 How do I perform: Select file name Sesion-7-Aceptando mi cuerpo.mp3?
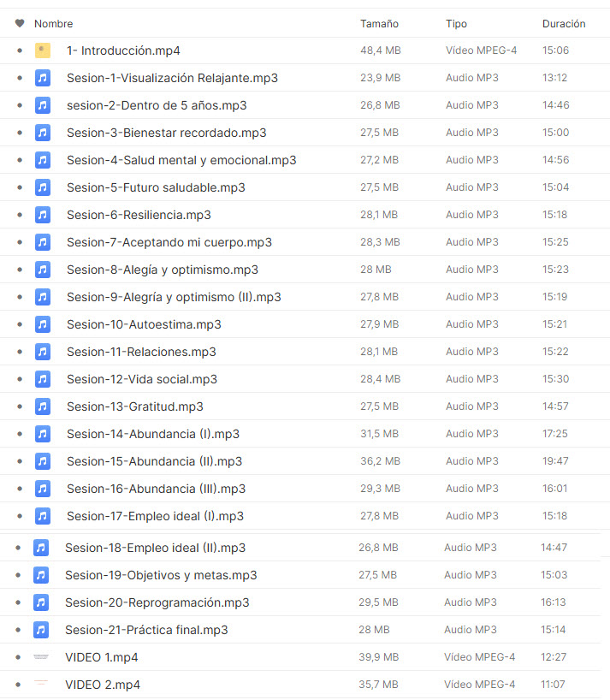coord(169,242)
